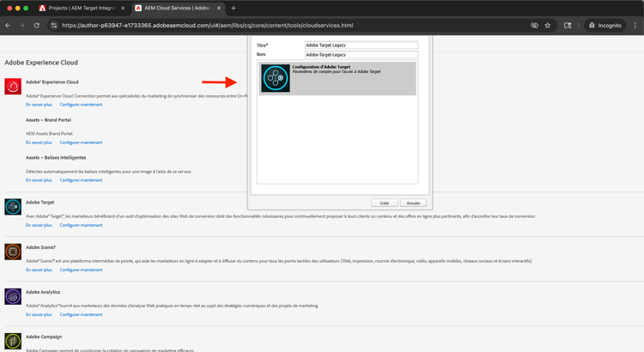Click Configurer maintenant under Adobe Experience Cloud
Viewport: 644px width, 352px height.
[81, 105]
